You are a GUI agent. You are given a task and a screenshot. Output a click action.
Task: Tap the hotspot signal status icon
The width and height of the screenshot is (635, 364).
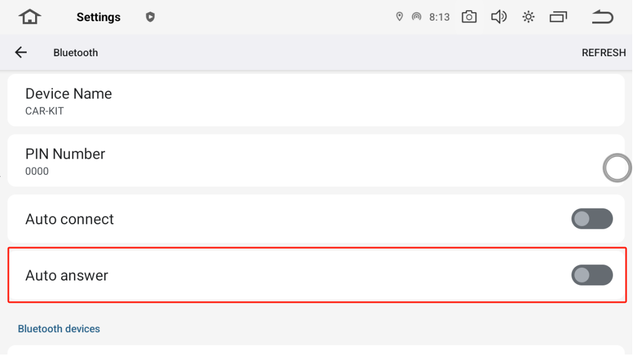coord(416,17)
